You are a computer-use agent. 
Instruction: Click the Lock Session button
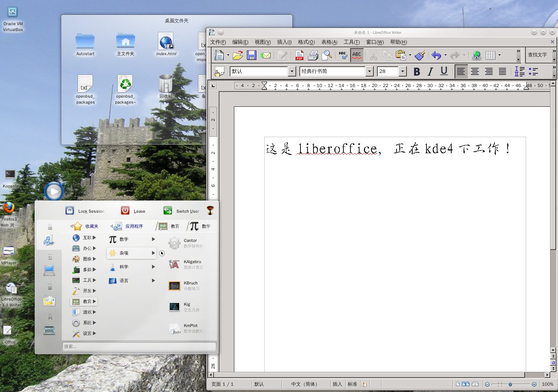[85, 211]
